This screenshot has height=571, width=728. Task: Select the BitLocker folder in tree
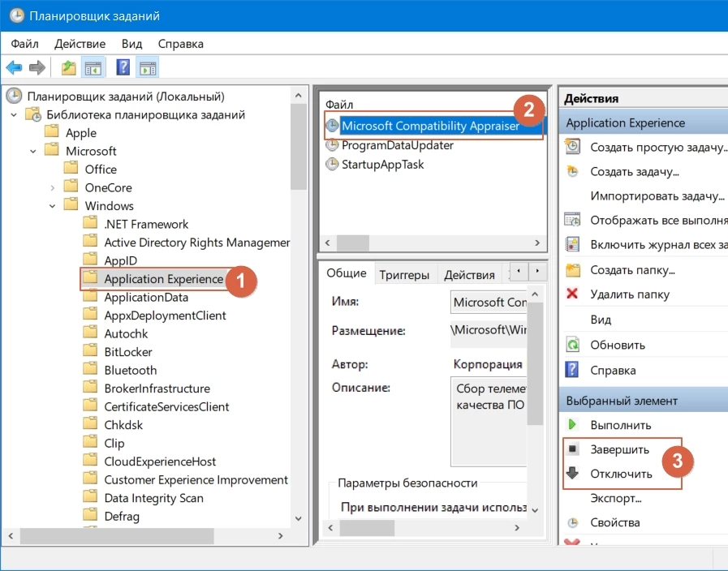tap(128, 352)
